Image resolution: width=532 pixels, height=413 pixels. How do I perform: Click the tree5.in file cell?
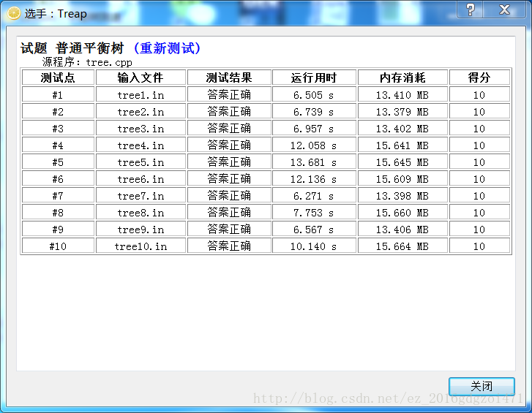141,162
